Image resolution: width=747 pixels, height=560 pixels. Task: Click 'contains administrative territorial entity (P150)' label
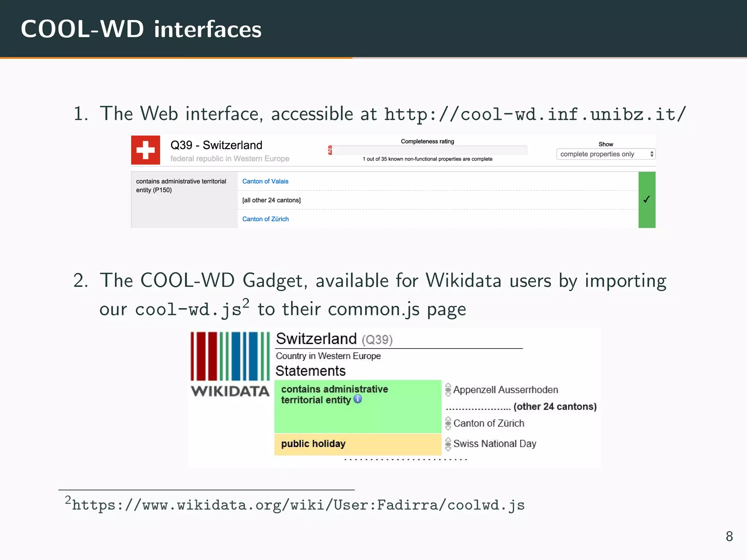[181, 186]
